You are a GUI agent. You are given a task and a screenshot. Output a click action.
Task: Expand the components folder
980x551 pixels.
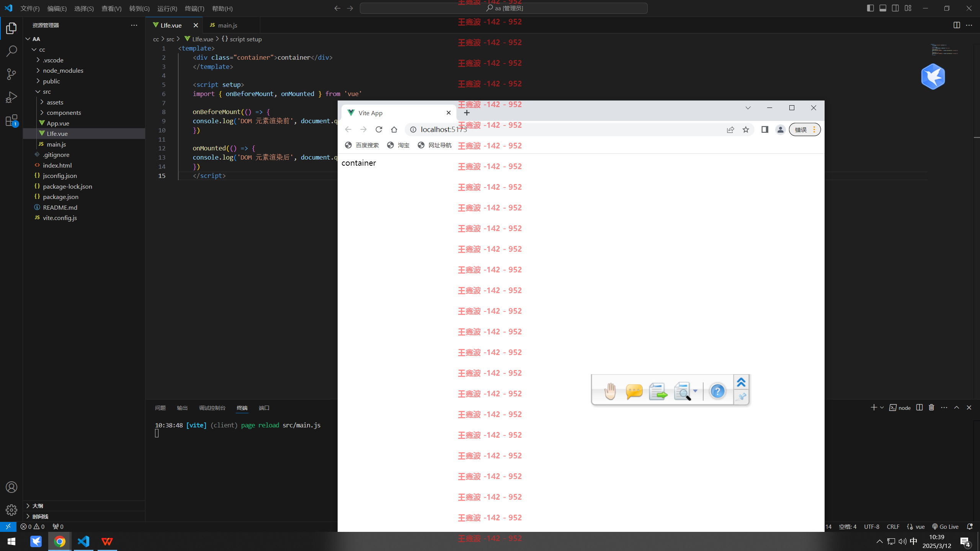point(84,112)
